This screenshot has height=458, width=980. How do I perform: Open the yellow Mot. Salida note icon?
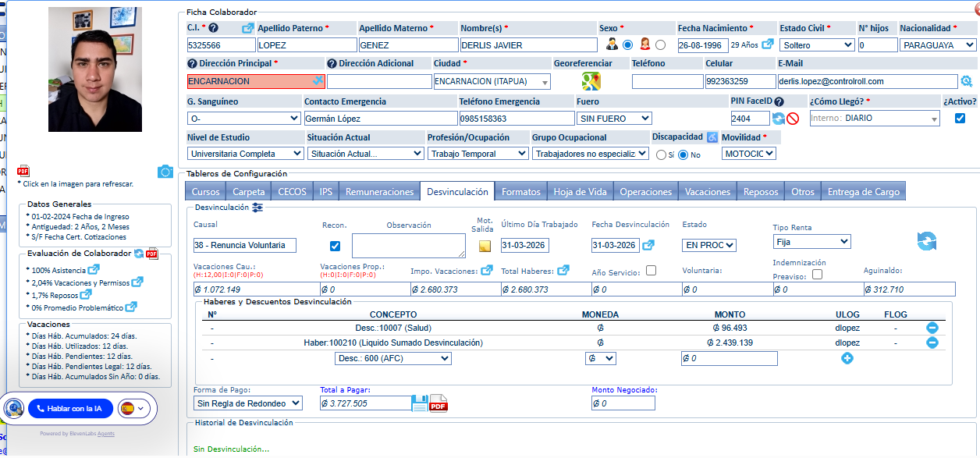coord(485,247)
